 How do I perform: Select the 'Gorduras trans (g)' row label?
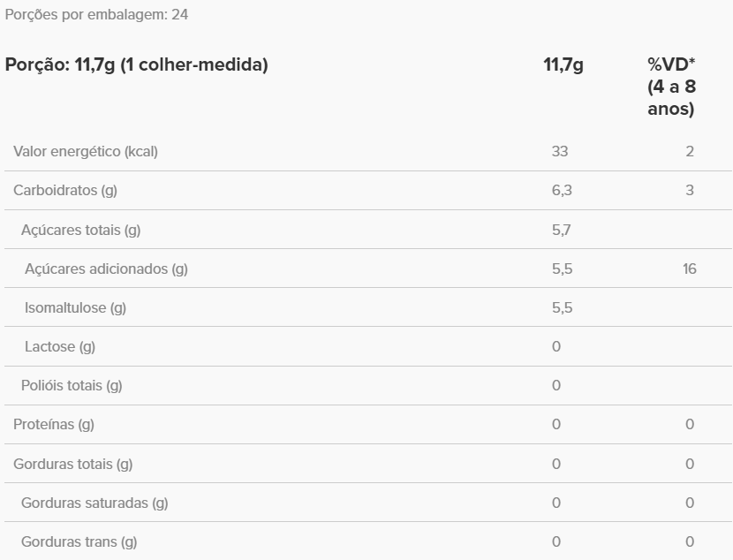coord(79,541)
